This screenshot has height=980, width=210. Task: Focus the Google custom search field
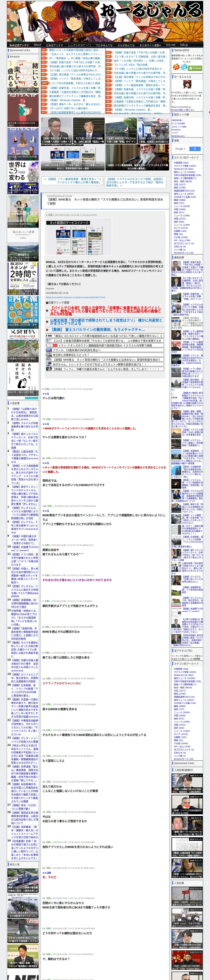coord(180,149)
